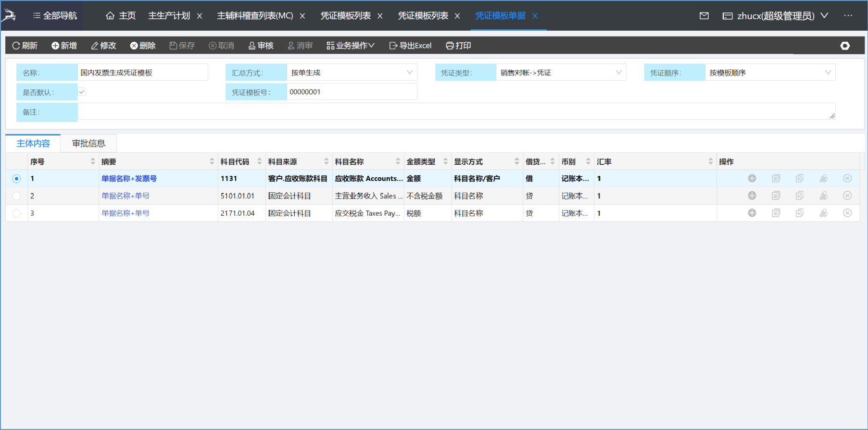Click the 刷新 refresh button
This screenshot has height=430, width=868.
point(25,46)
